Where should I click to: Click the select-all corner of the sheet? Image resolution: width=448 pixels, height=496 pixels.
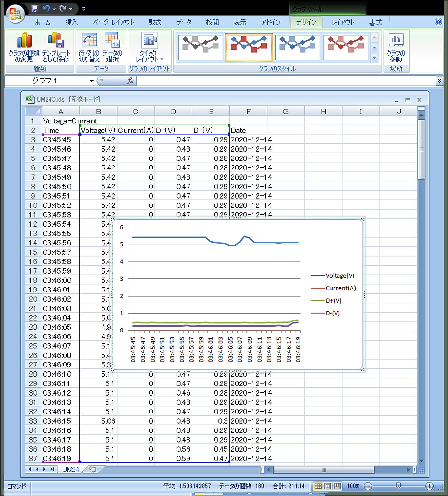[x=33, y=111]
